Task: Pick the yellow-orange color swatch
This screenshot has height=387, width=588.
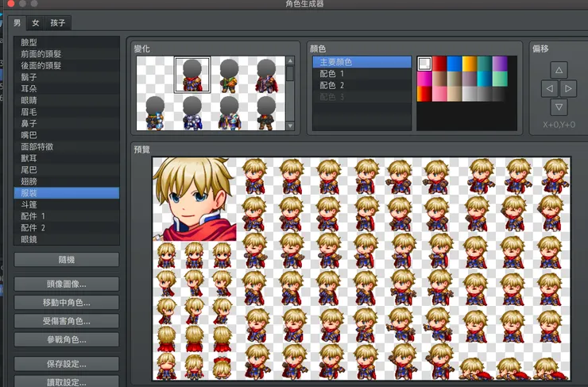Action: tap(470, 64)
